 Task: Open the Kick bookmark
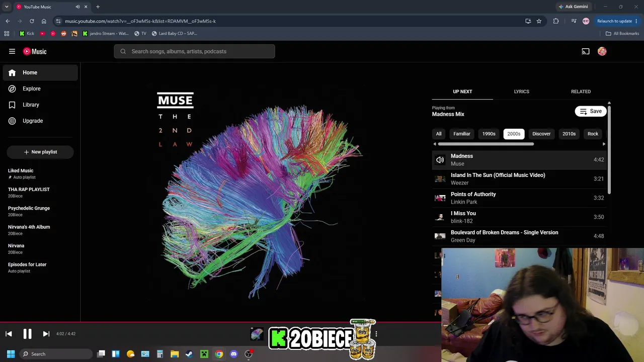[x=27, y=34]
